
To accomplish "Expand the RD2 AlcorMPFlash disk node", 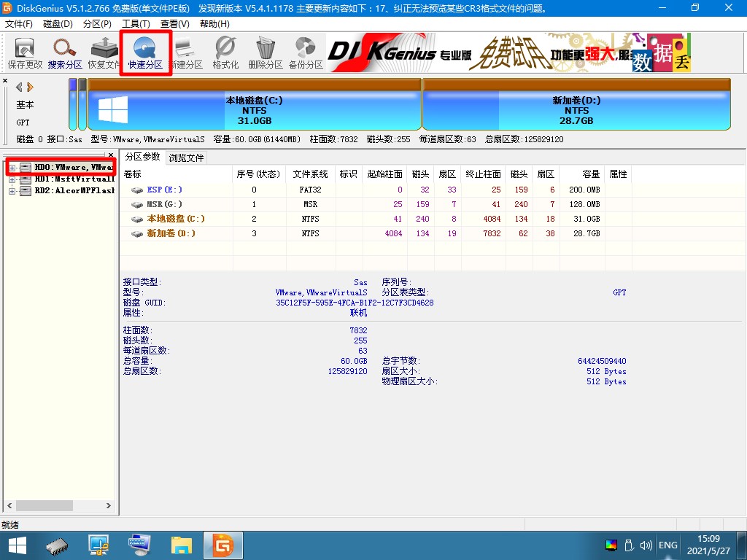I will click(12, 191).
